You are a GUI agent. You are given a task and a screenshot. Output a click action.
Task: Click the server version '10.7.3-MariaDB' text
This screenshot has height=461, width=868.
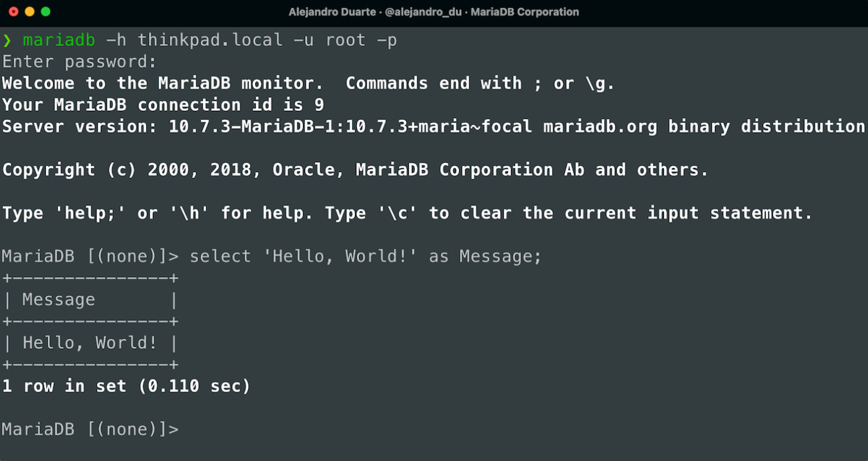[x=241, y=126]
